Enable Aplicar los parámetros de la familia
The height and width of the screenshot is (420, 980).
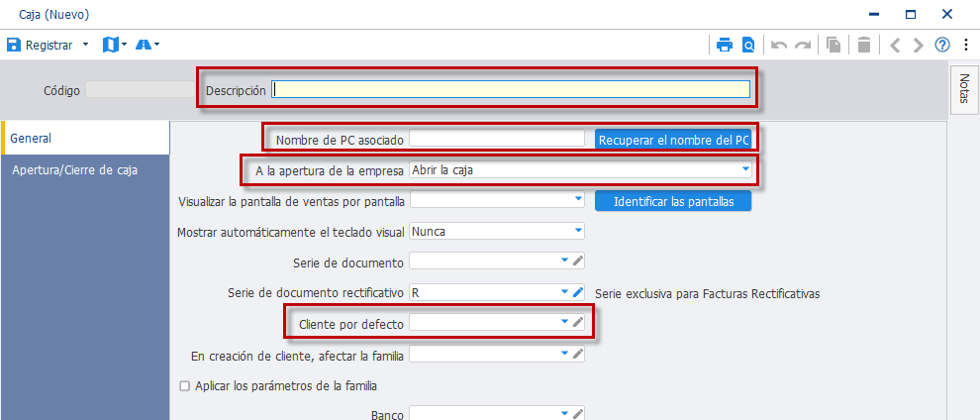(x=184, y=385)
